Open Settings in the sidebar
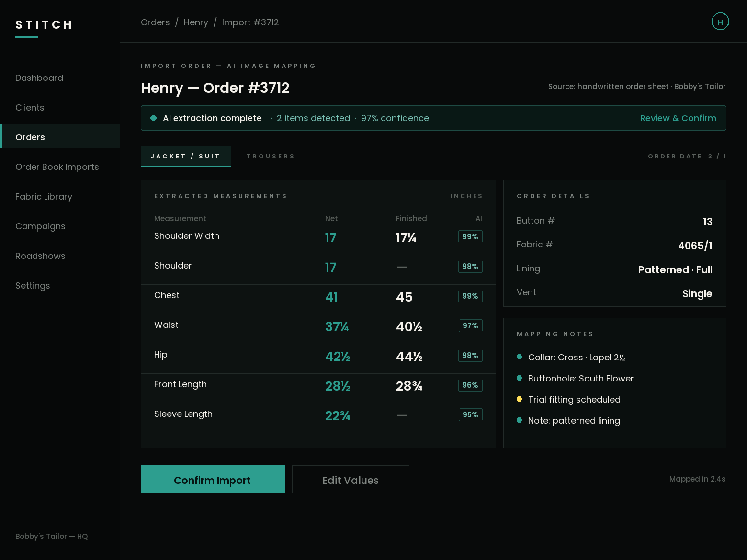This screenshot has width=747, height=560. tap(33, 286)
